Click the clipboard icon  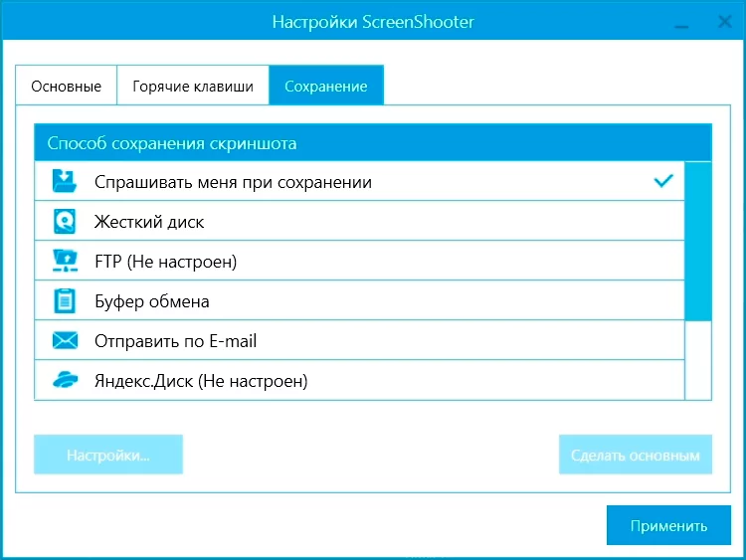pos(65,300)
